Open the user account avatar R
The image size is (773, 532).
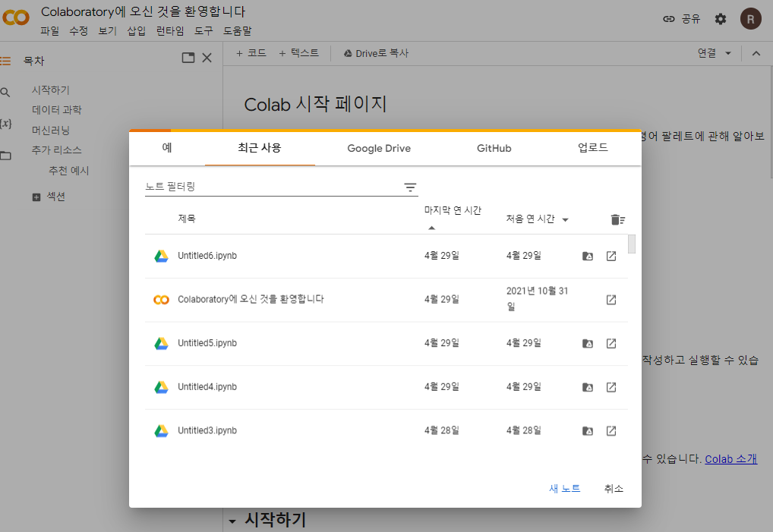pos(750,19)
